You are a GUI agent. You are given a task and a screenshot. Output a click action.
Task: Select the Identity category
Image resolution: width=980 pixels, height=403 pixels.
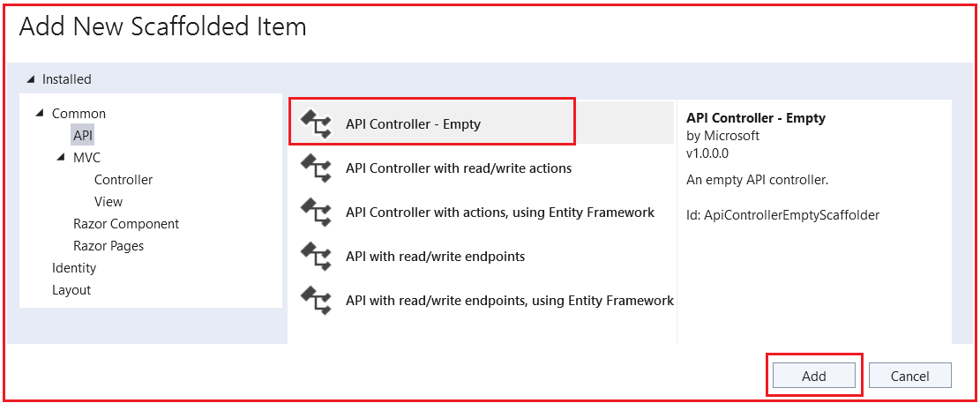pos(74,268)
